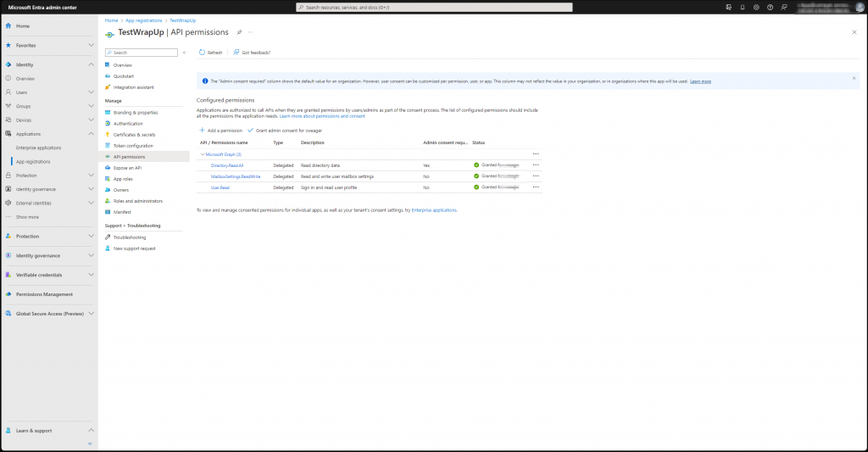Open the more options ellipsis beside page title
Screen dimensions: 868x452
[x=250, y=32]
